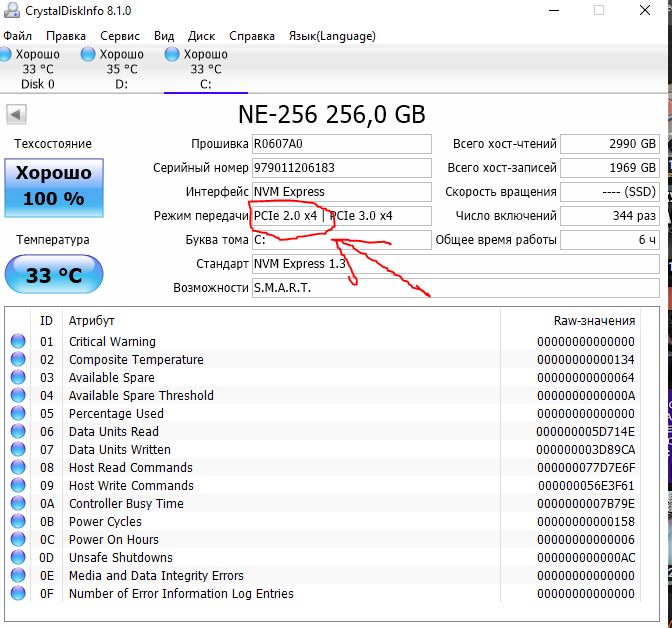Open the Файл menu
The width and height of the screenshot is (672, 628).
click(x=17, y=36)
